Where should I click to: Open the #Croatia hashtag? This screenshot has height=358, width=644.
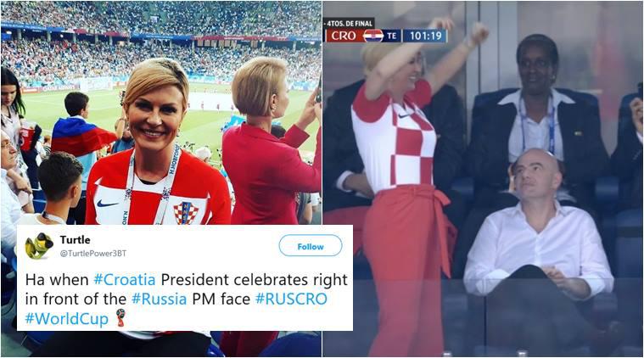click(125, 280)
